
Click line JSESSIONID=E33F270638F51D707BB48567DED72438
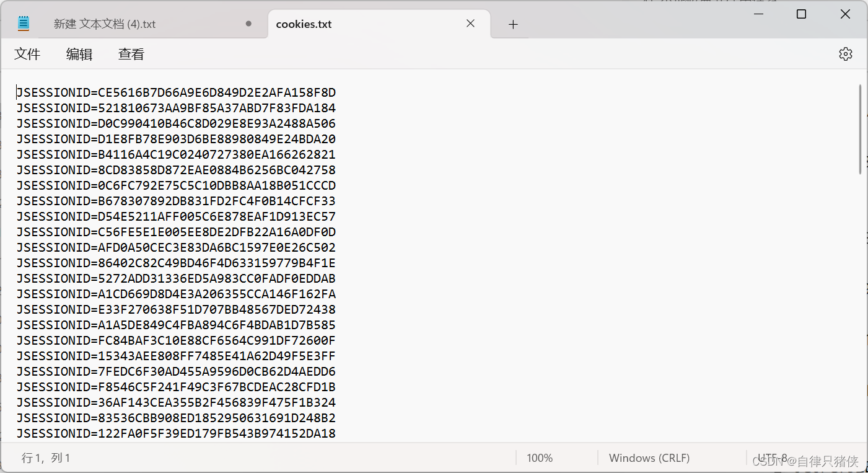click(176, 310)
